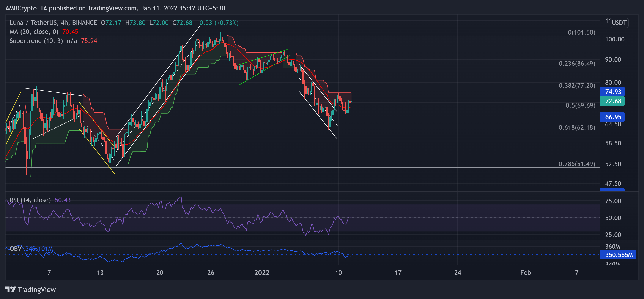Viewport: 644px width, 299px height.
Task: Click the 10 date label on time axis
Action: click(x=338, y=272)
